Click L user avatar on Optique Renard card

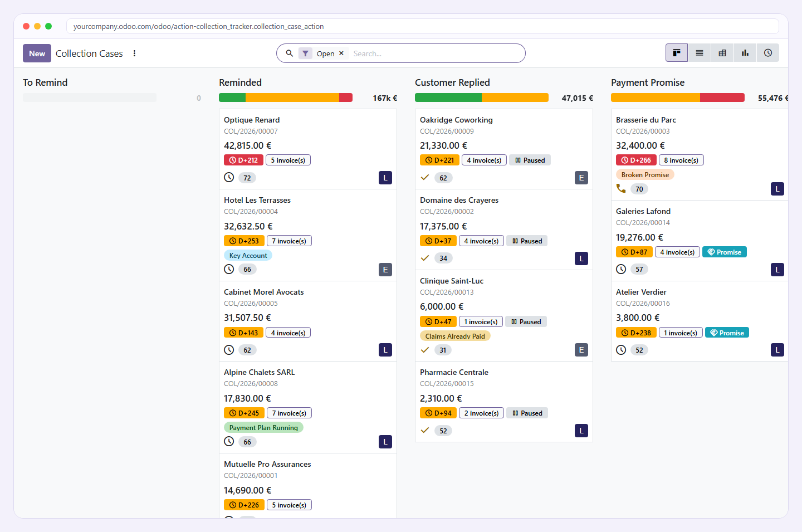click(x=385, y=178)
